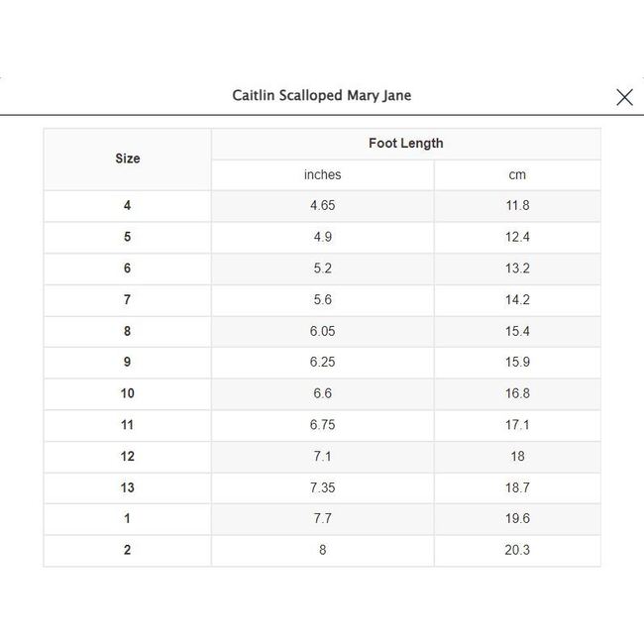
Task: Click the 7.35 inches value
Action: [x=322, y=487]
